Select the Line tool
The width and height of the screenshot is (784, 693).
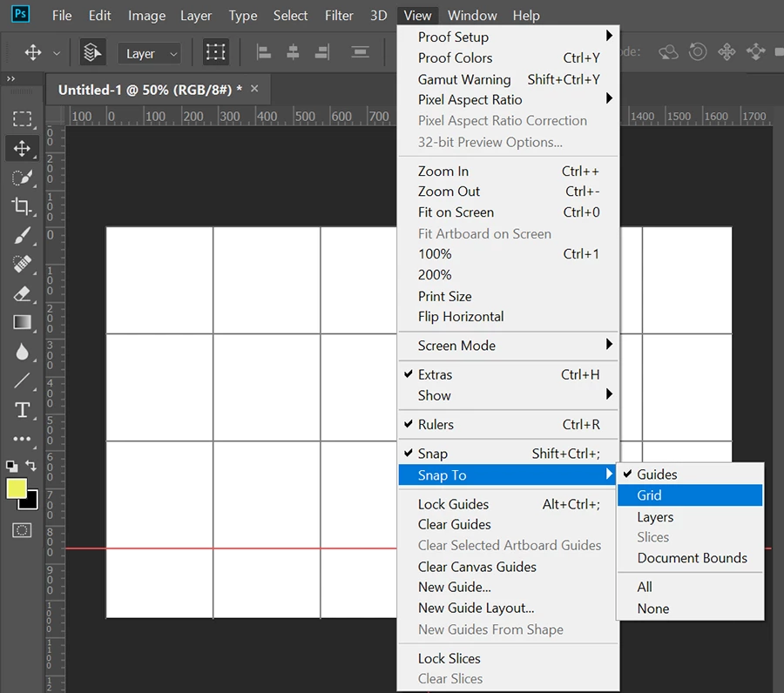[x=22, y=380]
